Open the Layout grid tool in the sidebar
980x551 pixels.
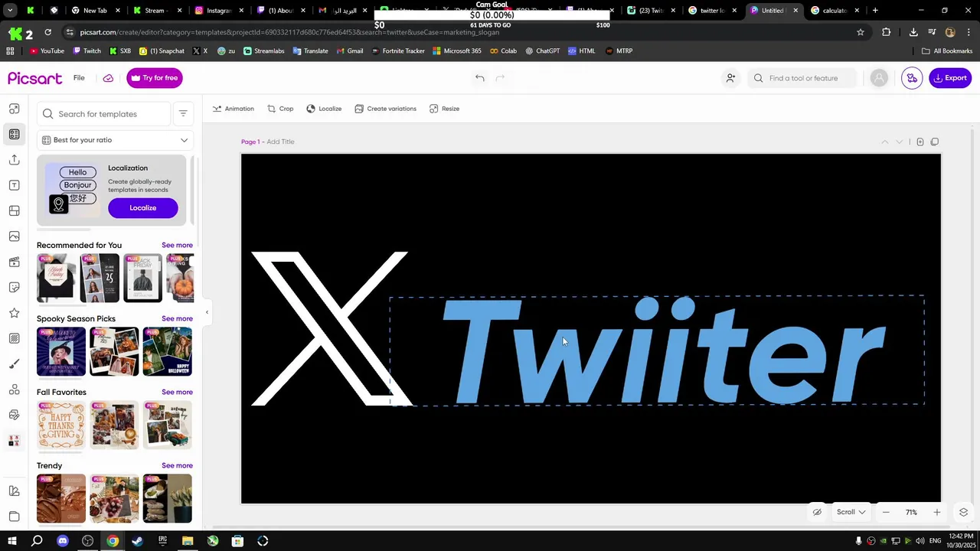click(14, 210)
